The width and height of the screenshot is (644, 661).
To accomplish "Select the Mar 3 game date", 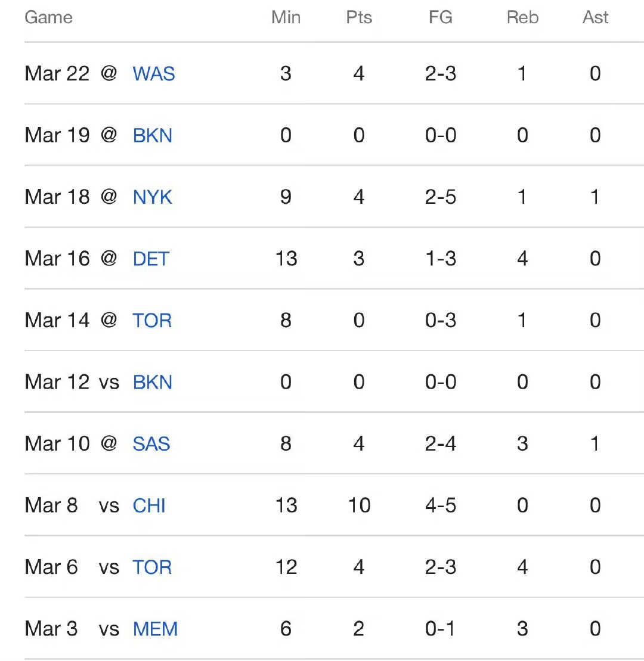I will point(51,629).
